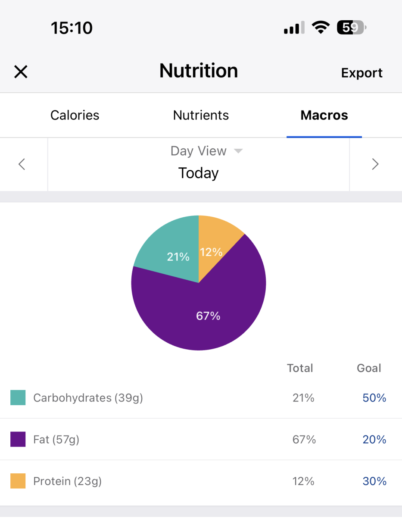Edit the Carbohydrates 50% goal
The height and width of the screenshot is (532, 402).
point(374,397)
